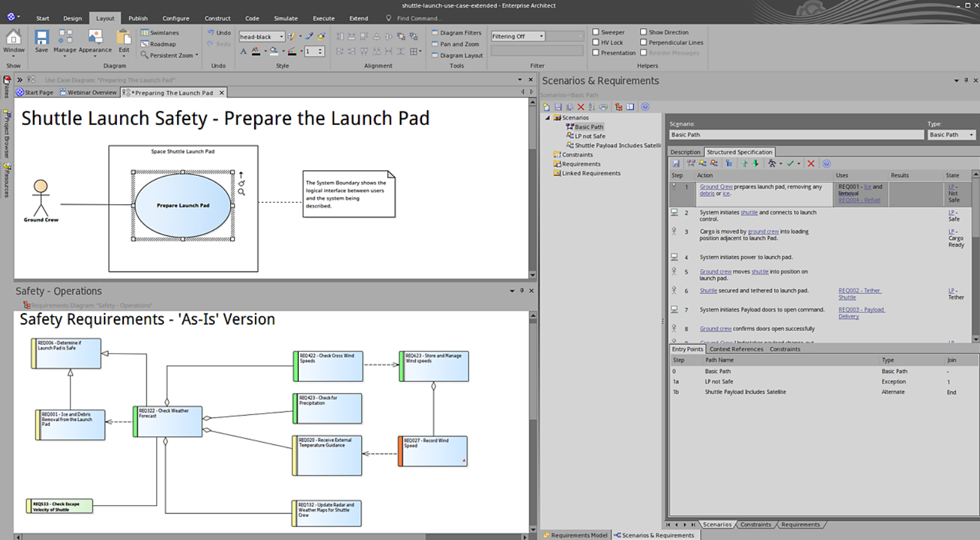The height and width of the screenshot is (540, 980).
Task: Click the green move step down arrow
Action: [x=755, y=164]
